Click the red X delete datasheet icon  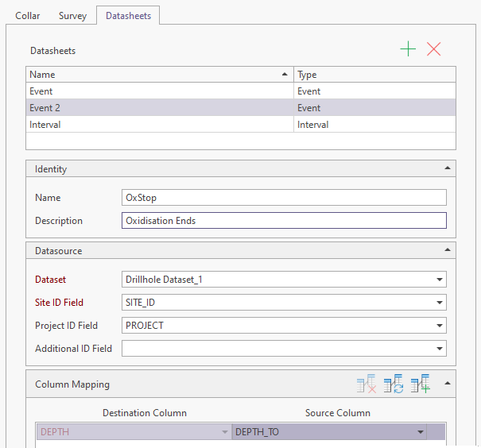click(x=434, y=49)
